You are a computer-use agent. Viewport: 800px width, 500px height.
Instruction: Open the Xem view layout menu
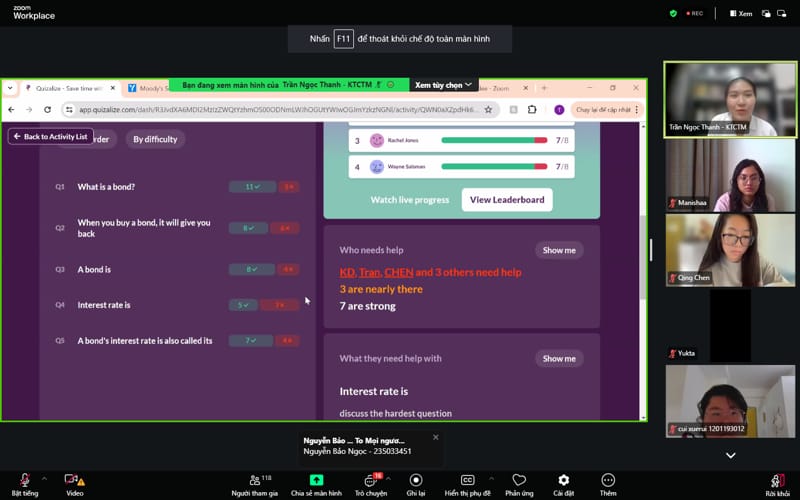pyautogui.click(x=740, y=13)
